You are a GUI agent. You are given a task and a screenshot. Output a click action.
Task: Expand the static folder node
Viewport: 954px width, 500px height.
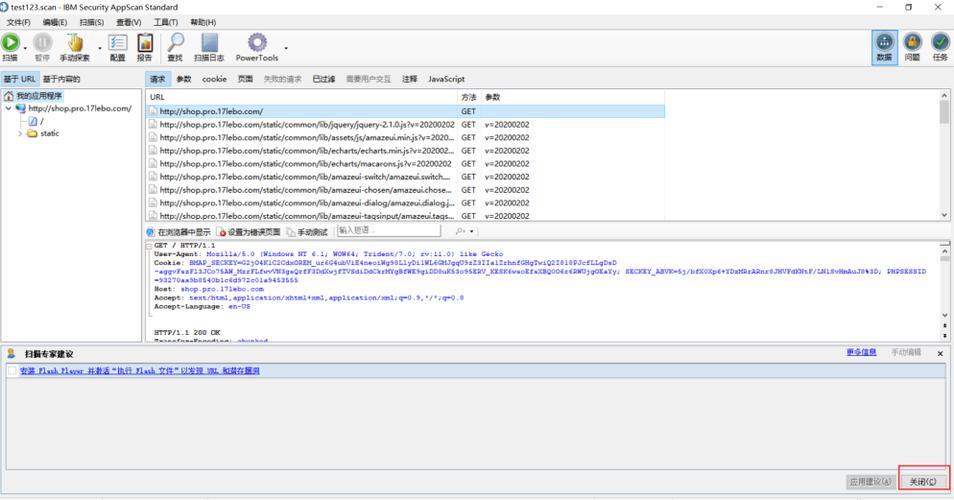(20, 133)
